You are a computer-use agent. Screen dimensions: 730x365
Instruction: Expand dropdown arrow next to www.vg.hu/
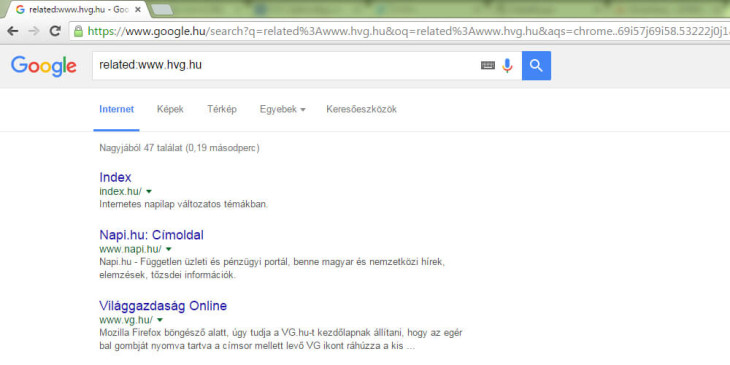(x=160, y=320)
